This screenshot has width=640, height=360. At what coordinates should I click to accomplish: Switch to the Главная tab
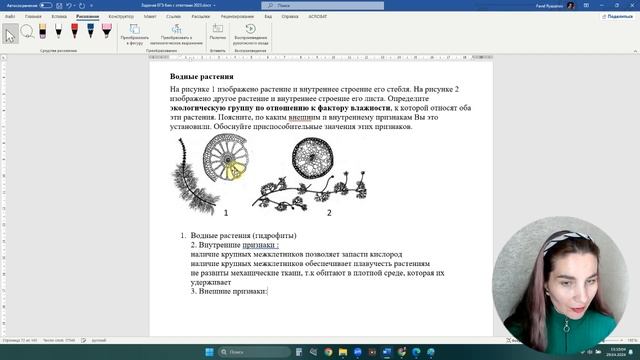point(33,17)
